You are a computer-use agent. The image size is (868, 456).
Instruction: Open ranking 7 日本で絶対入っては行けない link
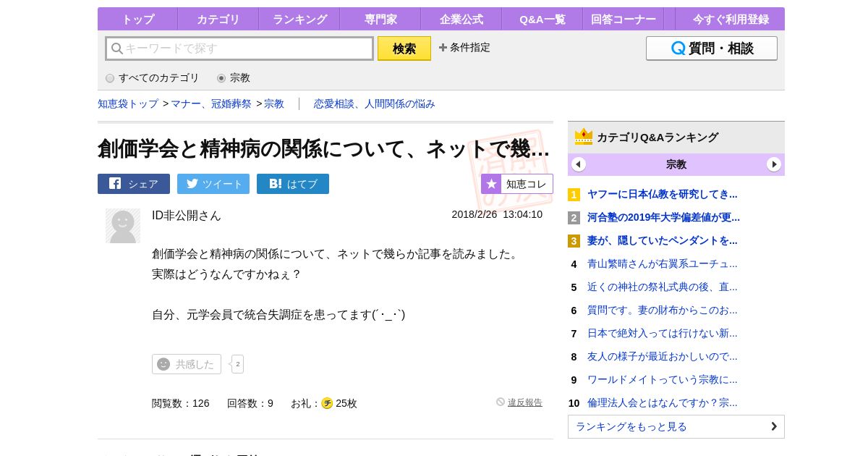coord(663,333)
